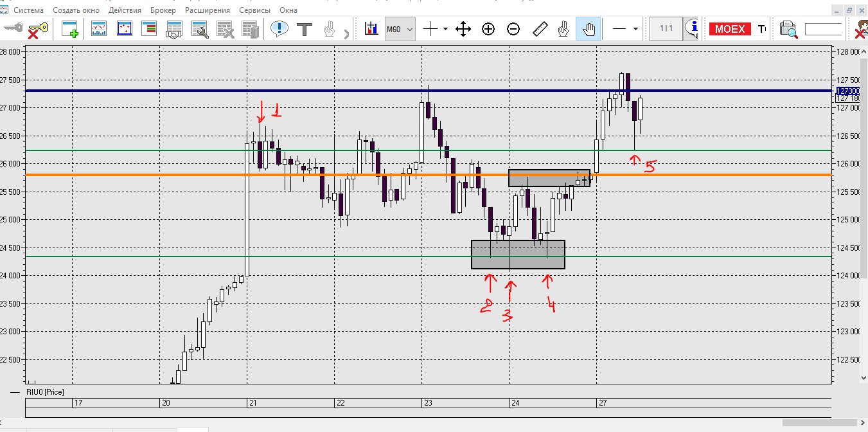Toggle the 1|1 scale button
This screenshot has height=432, width=868.
[666, 29]
